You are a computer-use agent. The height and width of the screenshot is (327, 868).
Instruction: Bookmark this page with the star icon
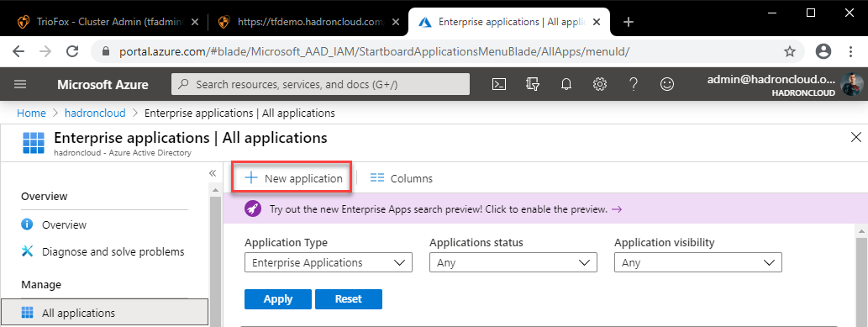pyautogui.click(x=789, y=51)
